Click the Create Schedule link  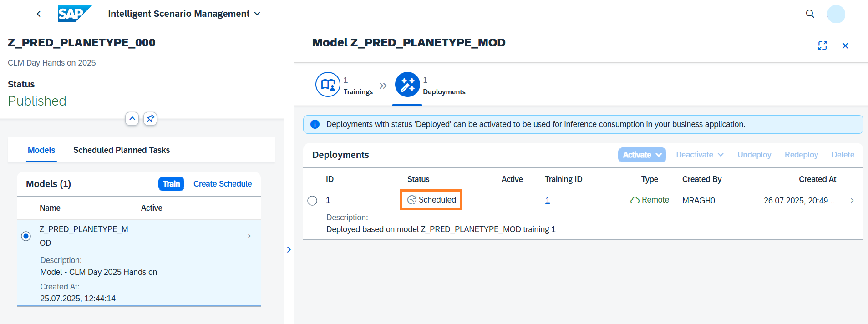coord(223,184)
